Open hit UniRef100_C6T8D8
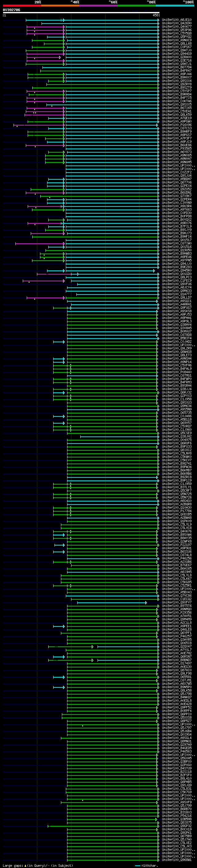Viewport: 197px width, 868px height. [176, 335]
